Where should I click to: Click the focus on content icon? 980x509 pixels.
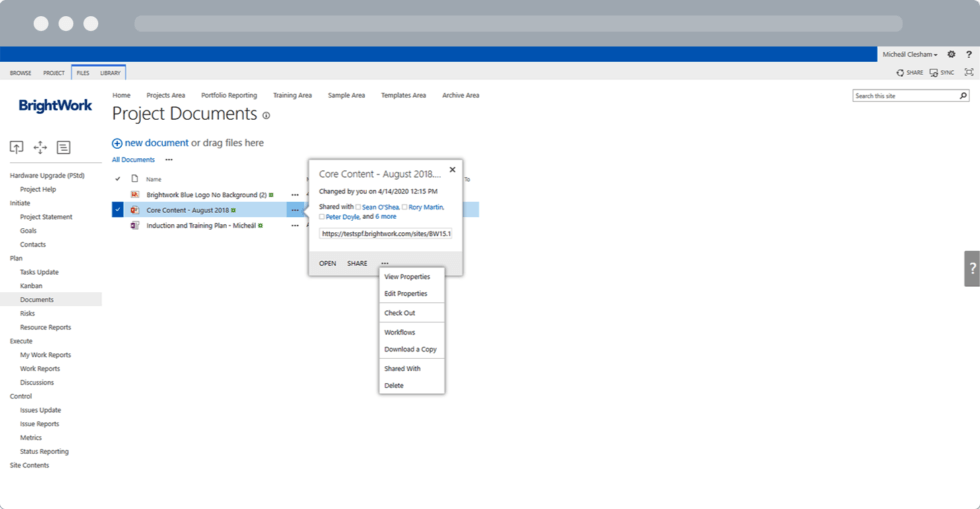(968, 73)
